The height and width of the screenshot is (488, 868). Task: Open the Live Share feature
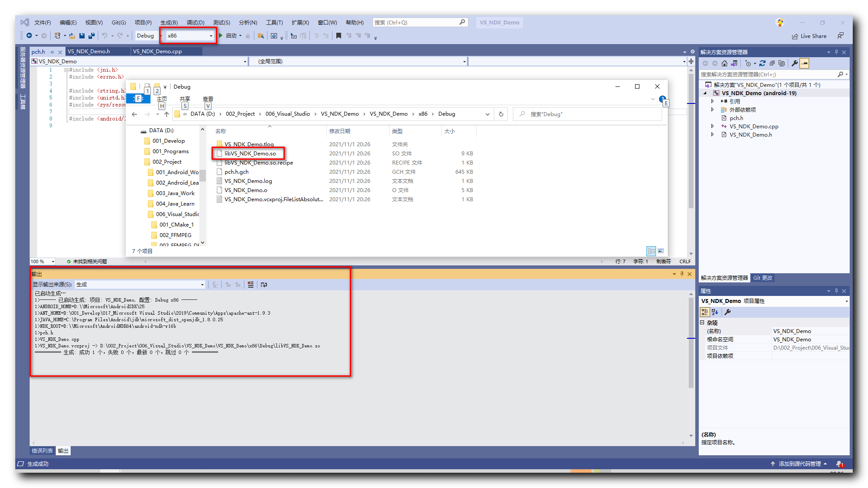click(x=810, y=36)
